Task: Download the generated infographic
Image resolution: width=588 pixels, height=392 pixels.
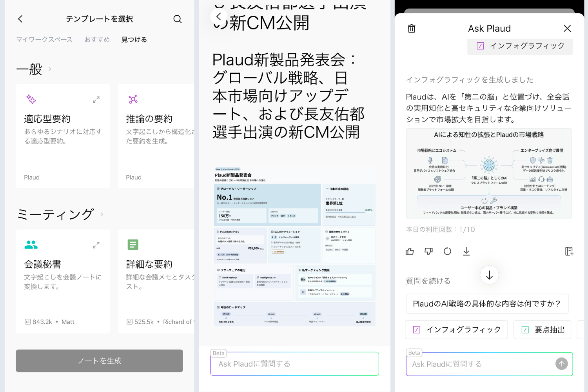Action: (x=466, y=251)
